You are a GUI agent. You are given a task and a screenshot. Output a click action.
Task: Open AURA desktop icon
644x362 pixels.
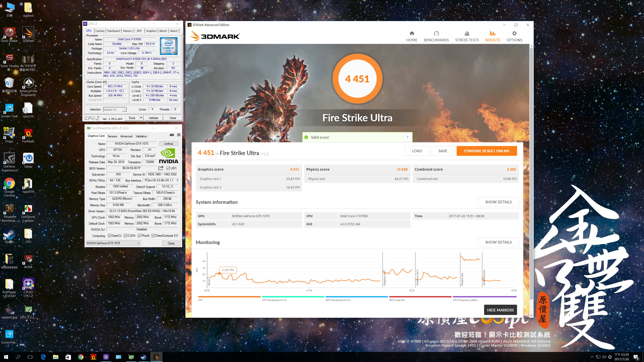[28, 261]
